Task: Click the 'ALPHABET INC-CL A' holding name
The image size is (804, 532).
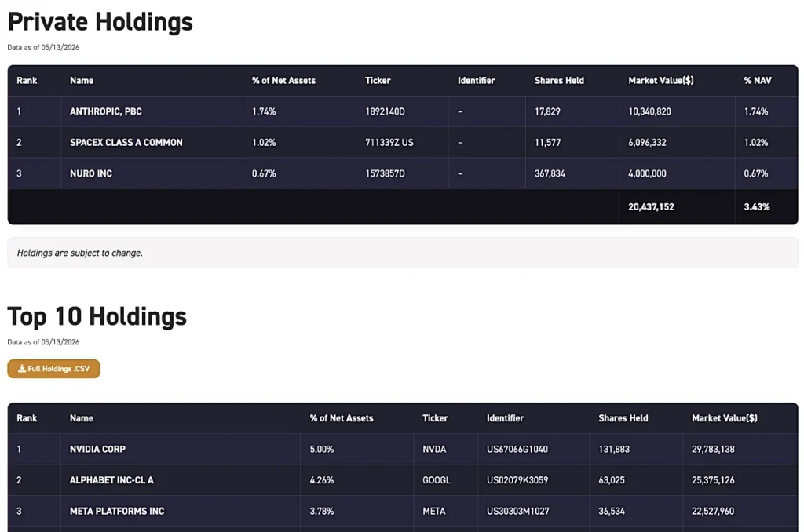Action: pos(111,480)
